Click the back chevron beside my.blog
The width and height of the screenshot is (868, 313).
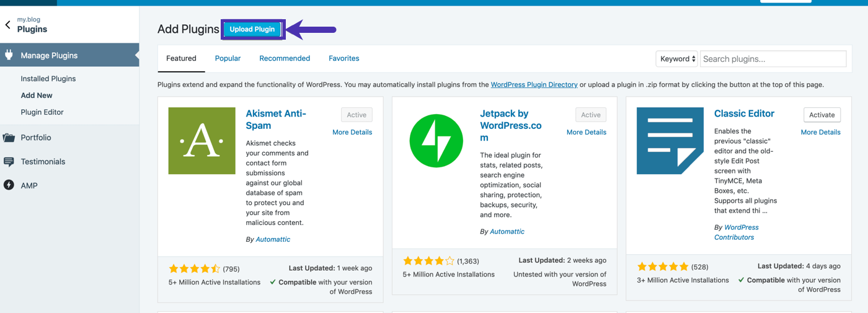pos(8,25)
